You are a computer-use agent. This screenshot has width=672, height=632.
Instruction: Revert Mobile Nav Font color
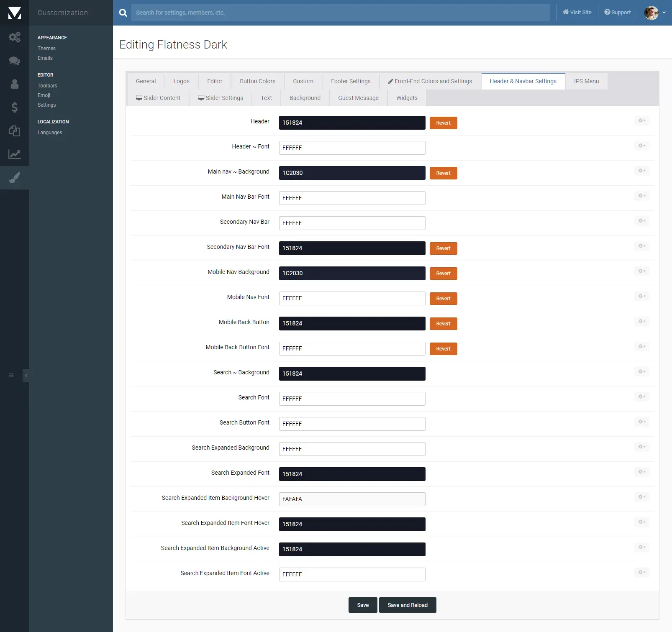click(x=443, y=299)
